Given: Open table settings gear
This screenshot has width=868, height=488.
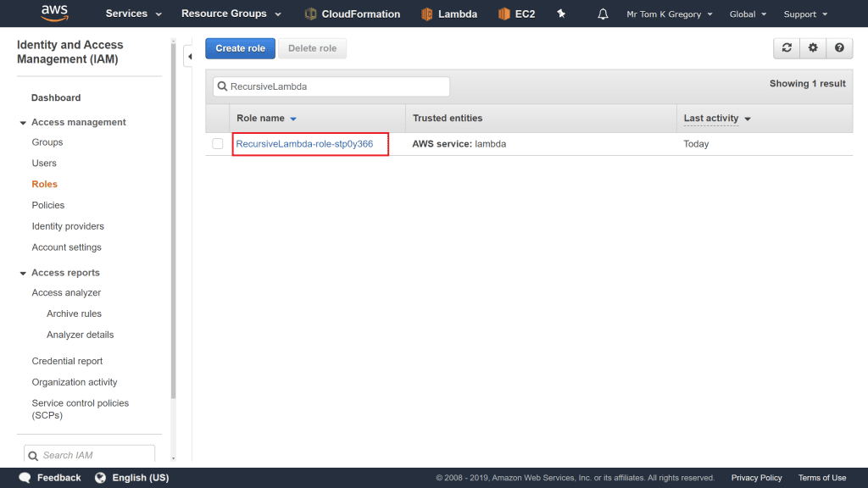Looking at the screenshot, I should click(813, 48).
